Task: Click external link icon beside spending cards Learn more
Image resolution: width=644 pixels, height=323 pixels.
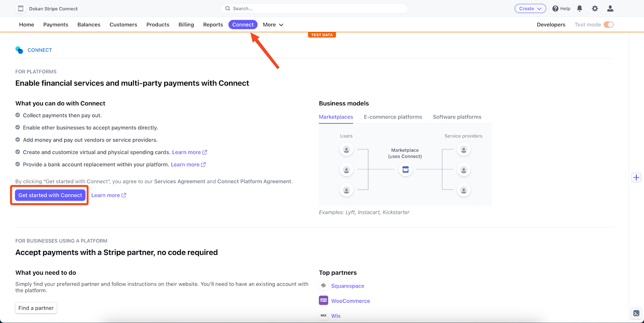Action: [x=205, y=152]
